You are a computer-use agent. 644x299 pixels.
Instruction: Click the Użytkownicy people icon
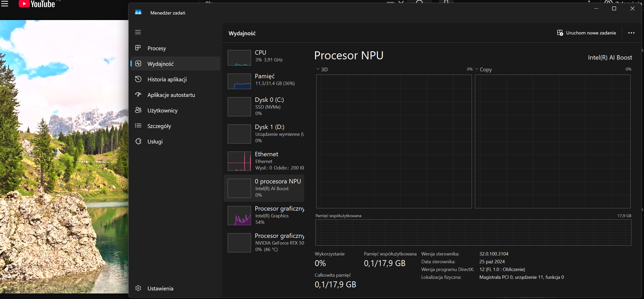click(x=138, y=110)
